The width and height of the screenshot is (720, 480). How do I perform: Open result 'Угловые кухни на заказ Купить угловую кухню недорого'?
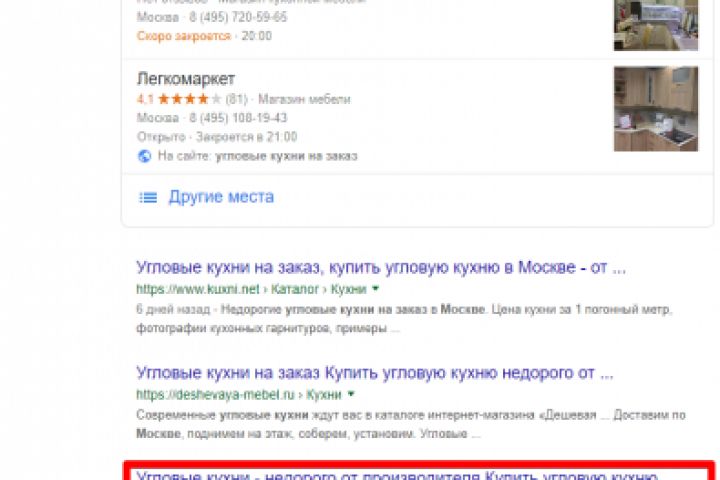point(375,373)
